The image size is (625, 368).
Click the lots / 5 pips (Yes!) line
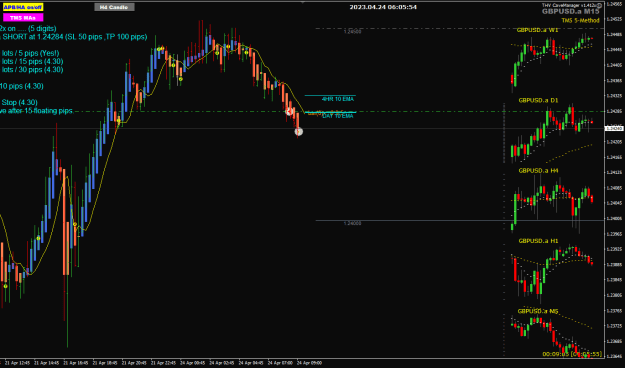30,53
